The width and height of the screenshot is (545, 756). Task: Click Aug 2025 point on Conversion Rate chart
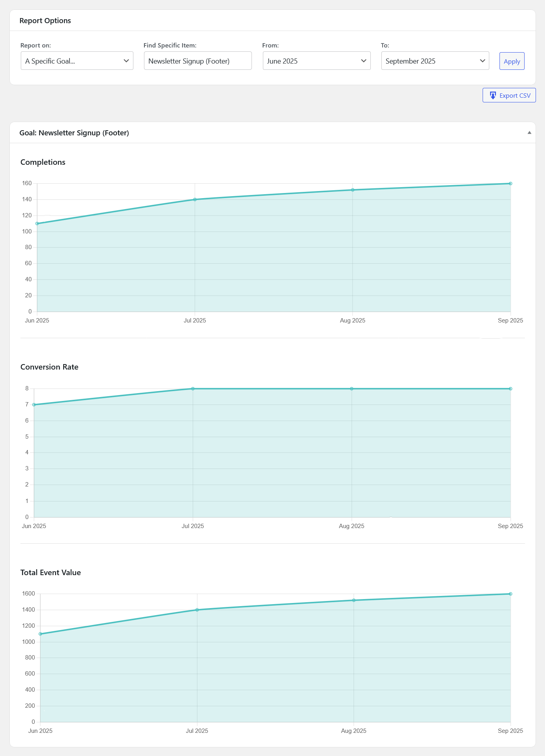click(x=352, y=388)
